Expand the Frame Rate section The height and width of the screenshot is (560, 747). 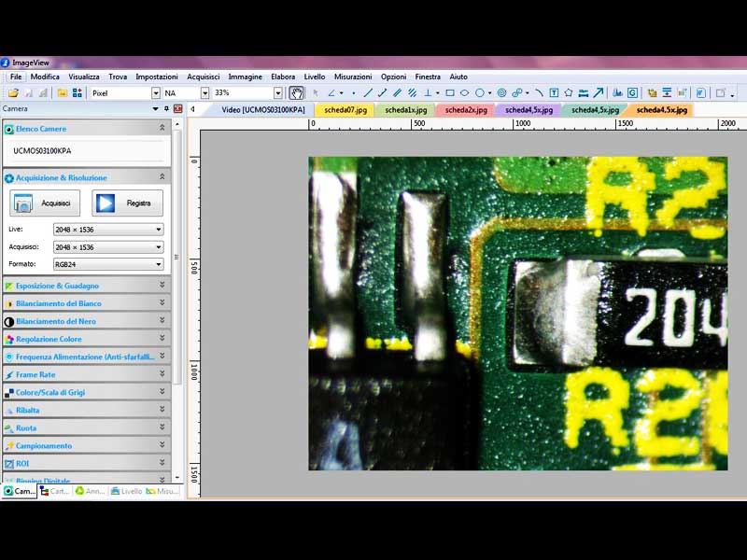pyautogui.click(x=162, y=374)
